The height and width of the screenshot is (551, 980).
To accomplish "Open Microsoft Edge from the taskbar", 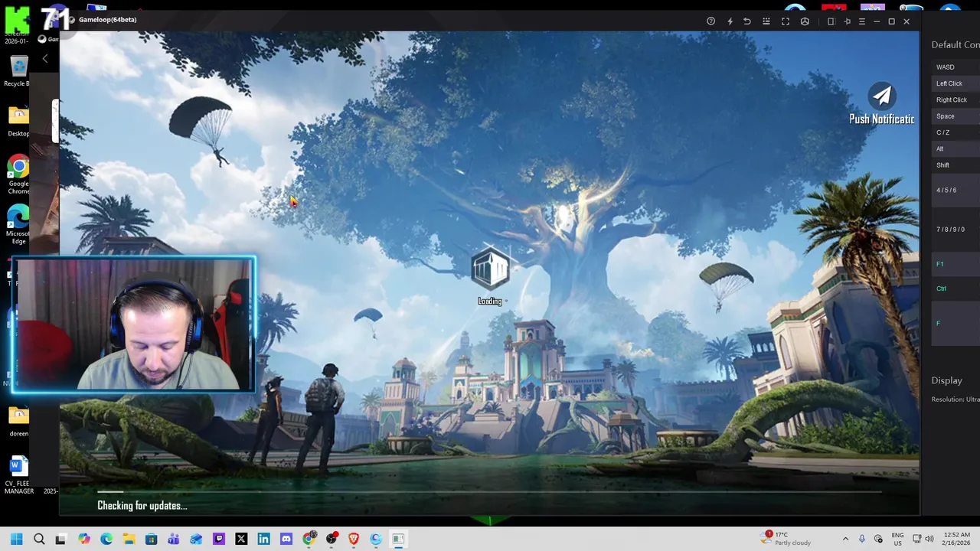I will point(106,539).
